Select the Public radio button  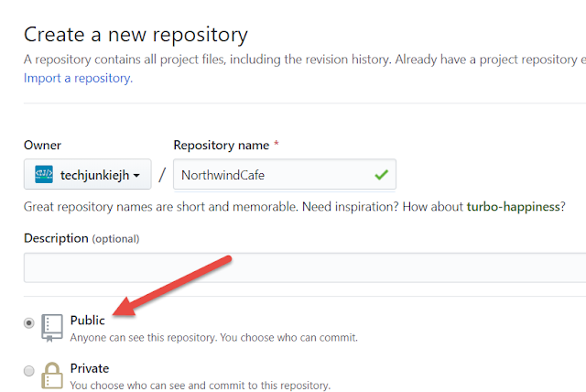click(x=29, y=322)
